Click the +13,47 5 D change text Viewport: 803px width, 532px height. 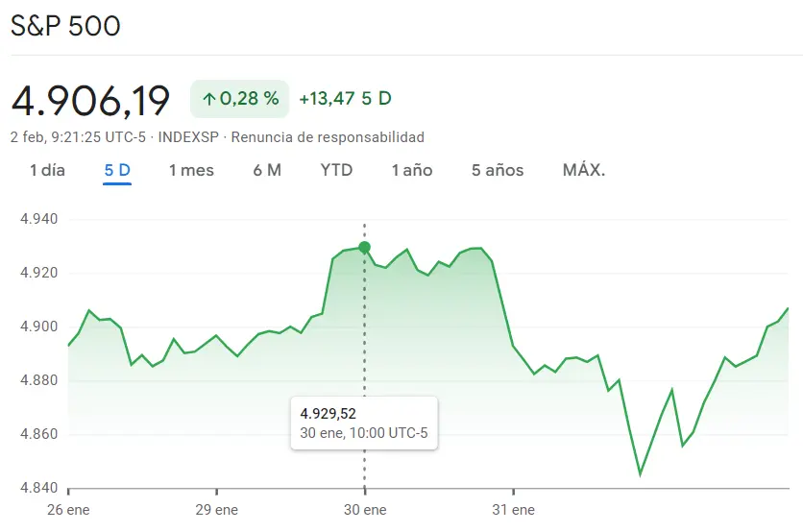(345, 99)
